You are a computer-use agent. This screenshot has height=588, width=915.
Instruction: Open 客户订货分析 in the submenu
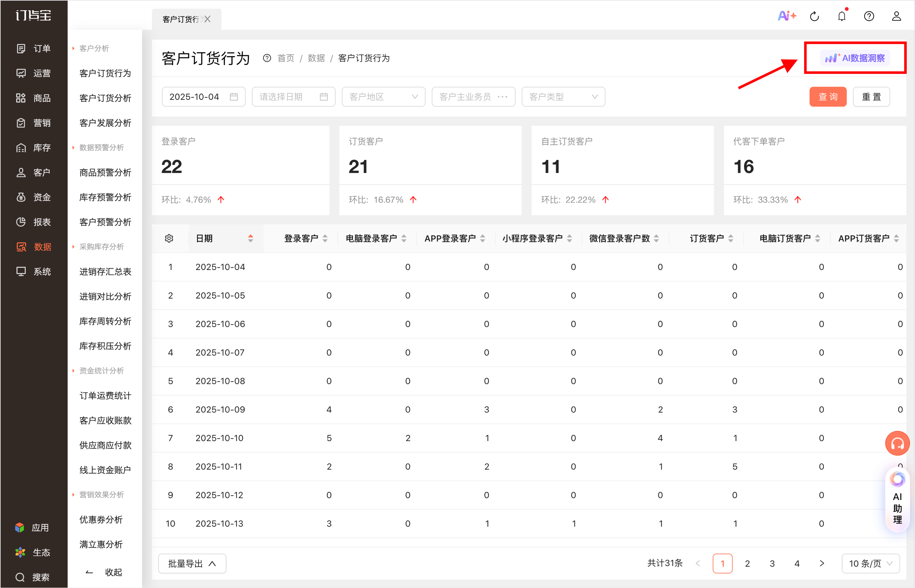105,98
